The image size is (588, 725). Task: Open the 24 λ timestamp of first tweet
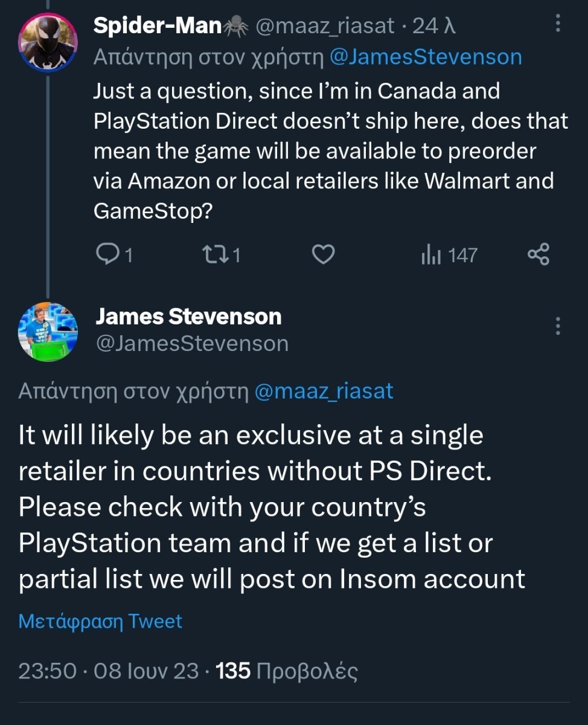(x=433, y=25)
